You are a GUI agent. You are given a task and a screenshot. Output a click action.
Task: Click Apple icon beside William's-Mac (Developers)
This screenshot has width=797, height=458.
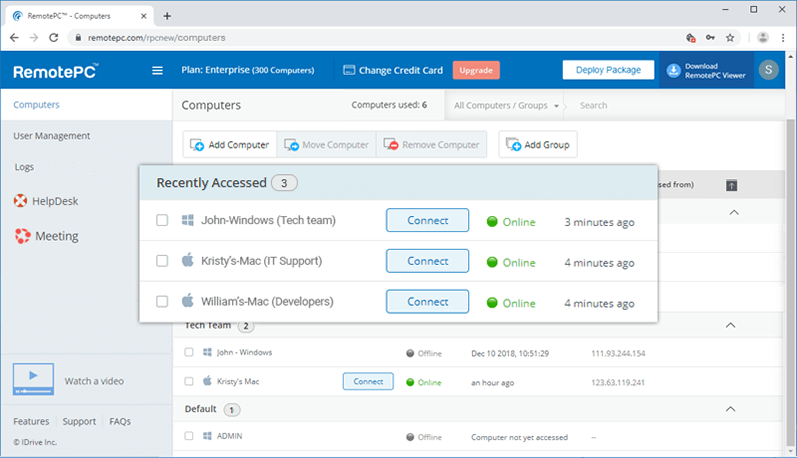pyautogui.click(x=188, y=300)
